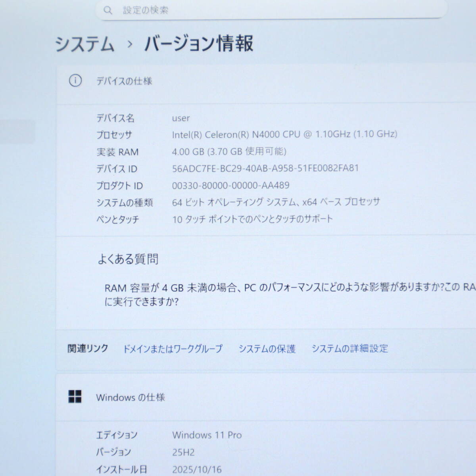The height and width of the screenshot is (476, 476).
Task: Click the search magnifier icon
Action: (107, 11)
